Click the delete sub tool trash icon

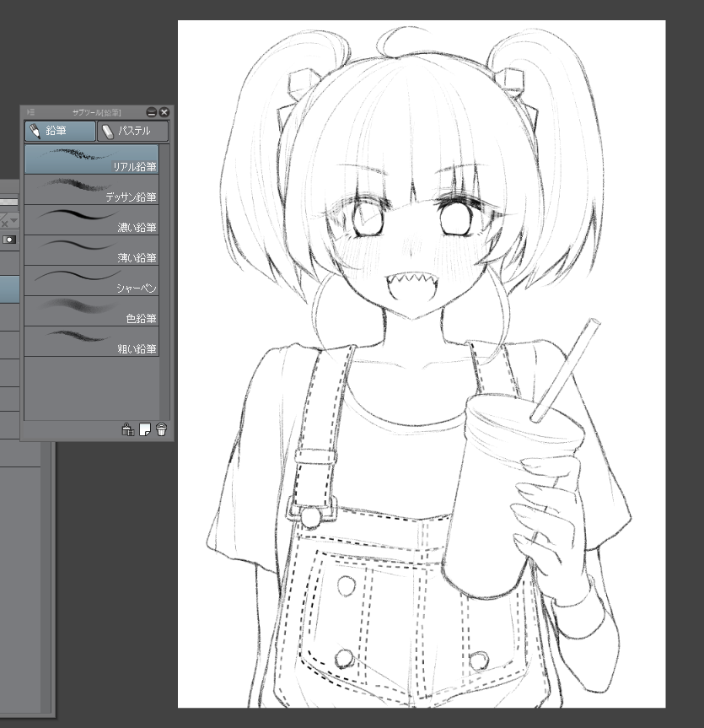pyautogui.click(x=161, y=429)
